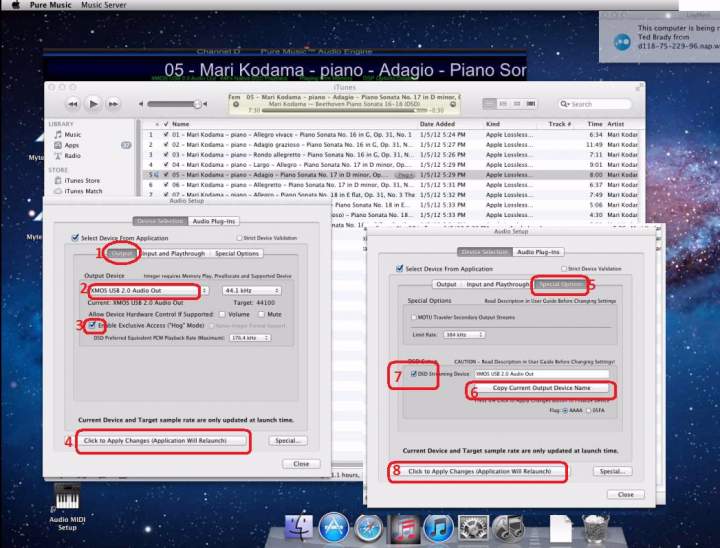The height and width of the screenshot is (548, 720).
Task: Select Special Options tab in left dialog
Action: pos(236,254)
